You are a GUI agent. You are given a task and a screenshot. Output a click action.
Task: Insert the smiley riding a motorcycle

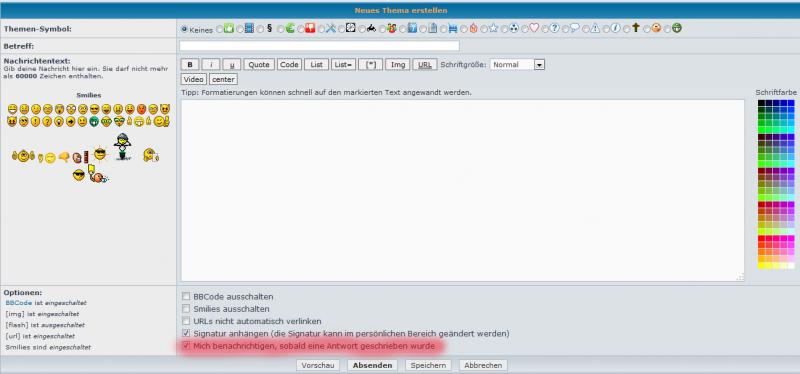122,147
